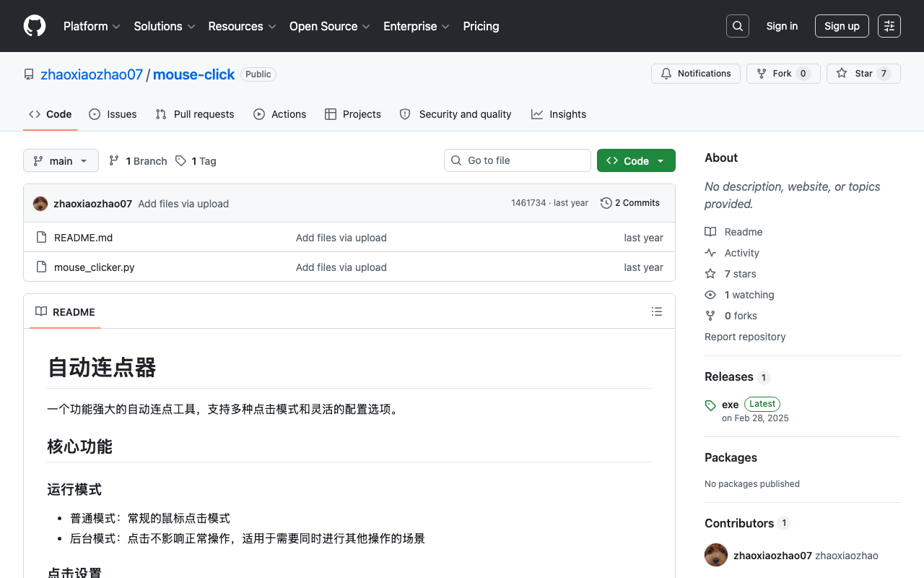The image size is (924, 578).
Task: Star this repository
Action: (863, 74)
